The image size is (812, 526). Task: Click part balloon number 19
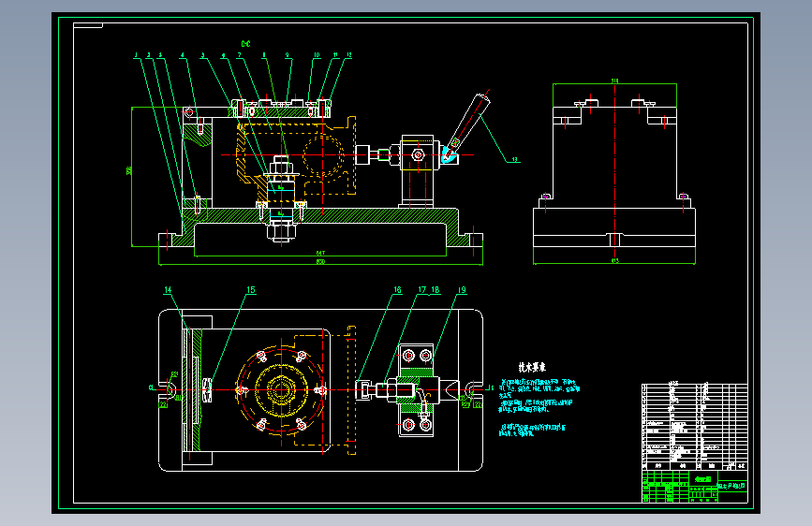(x=462, y=290)
